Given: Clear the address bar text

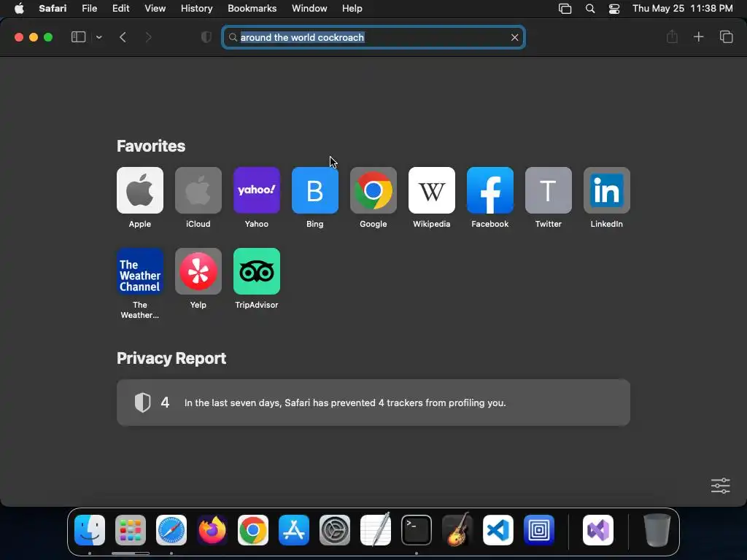Looking at the screenshot, I should [x=514, y=37].
